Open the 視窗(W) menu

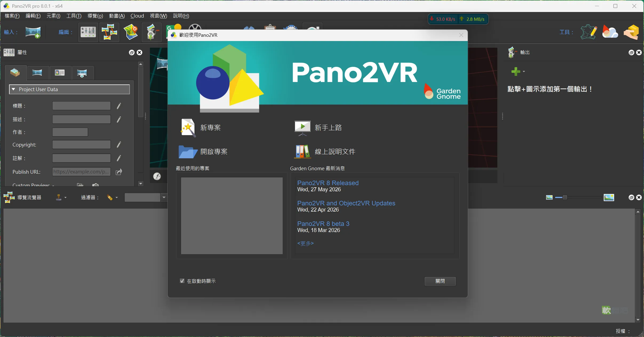[x=158, y=16]
